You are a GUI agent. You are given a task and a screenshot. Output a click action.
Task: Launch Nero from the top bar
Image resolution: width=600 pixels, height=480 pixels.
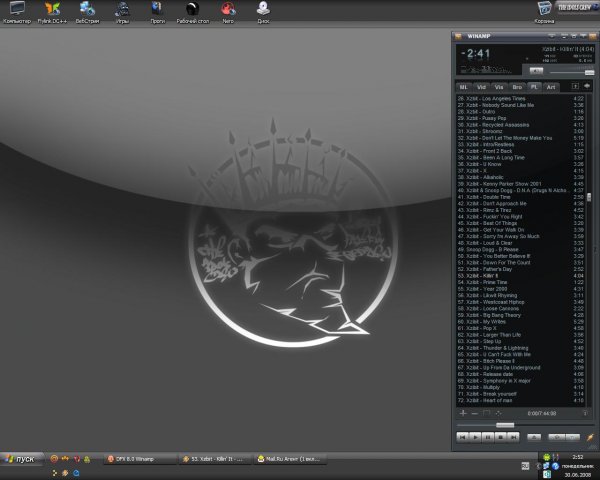click(x=228, y=12)
